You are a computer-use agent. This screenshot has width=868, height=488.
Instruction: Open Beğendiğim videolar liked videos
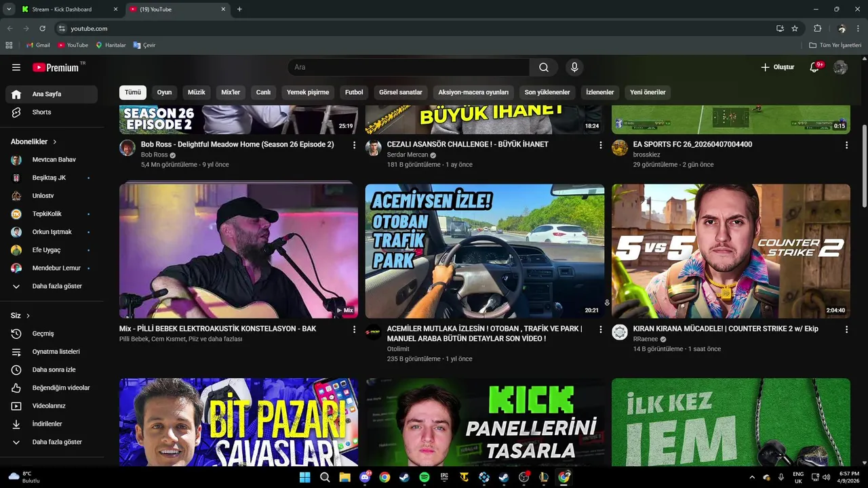52,388
